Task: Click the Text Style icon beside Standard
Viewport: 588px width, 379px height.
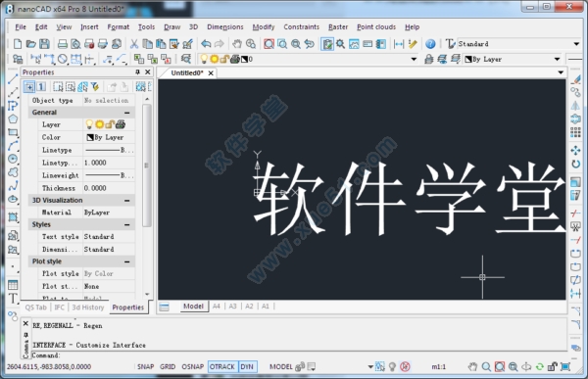Action: [450, 44]
